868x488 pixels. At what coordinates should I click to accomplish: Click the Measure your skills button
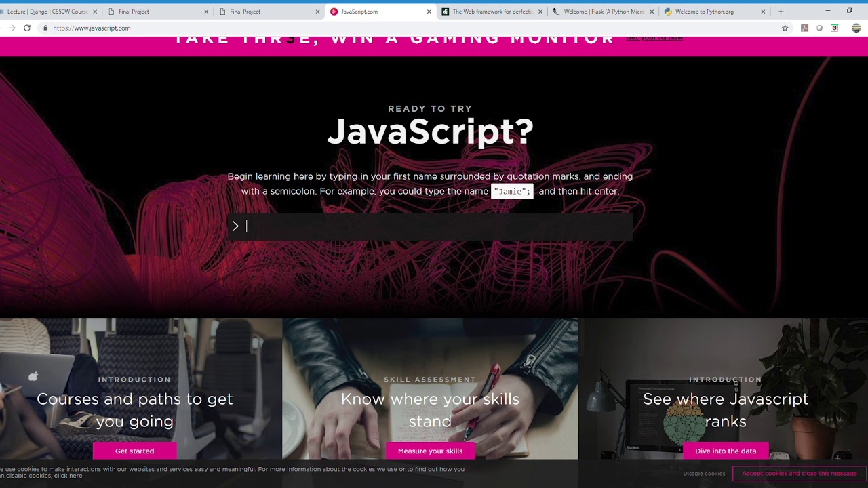pos(430,451)
